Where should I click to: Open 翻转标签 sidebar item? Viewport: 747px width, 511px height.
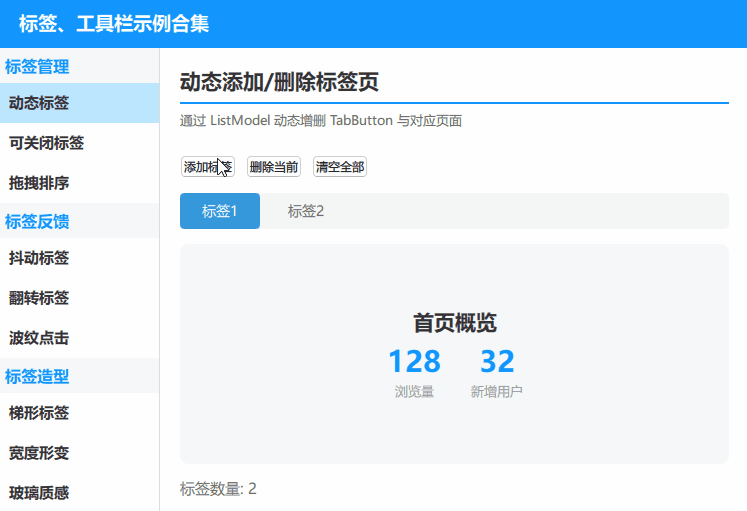click(x=80, y=298)
